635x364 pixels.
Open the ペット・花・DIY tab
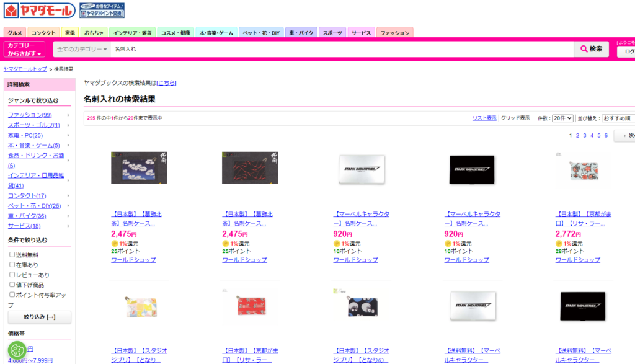point(261,33)
